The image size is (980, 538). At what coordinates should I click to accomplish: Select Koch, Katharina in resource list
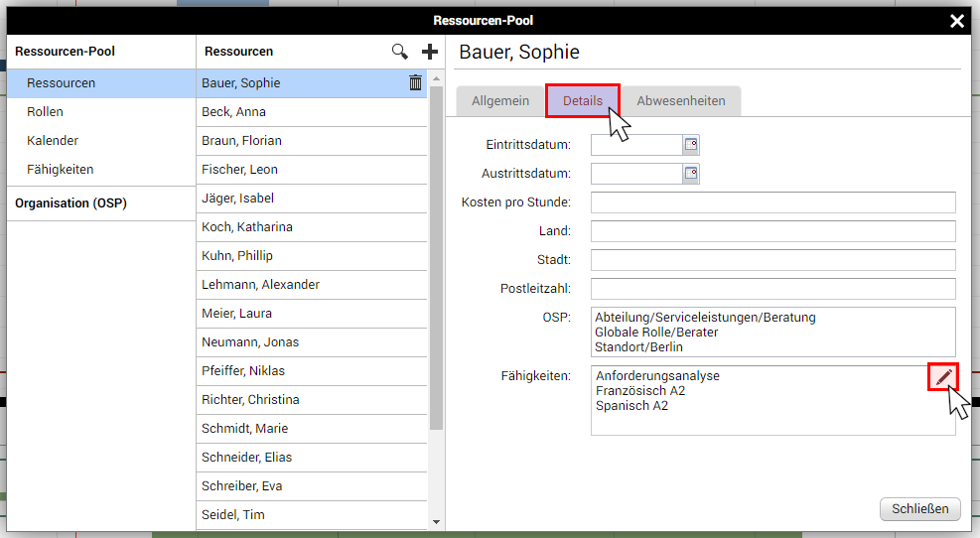247,227
